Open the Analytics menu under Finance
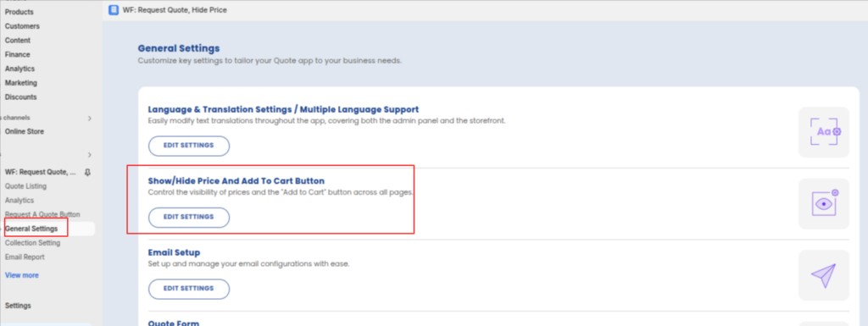 point(20,69)
